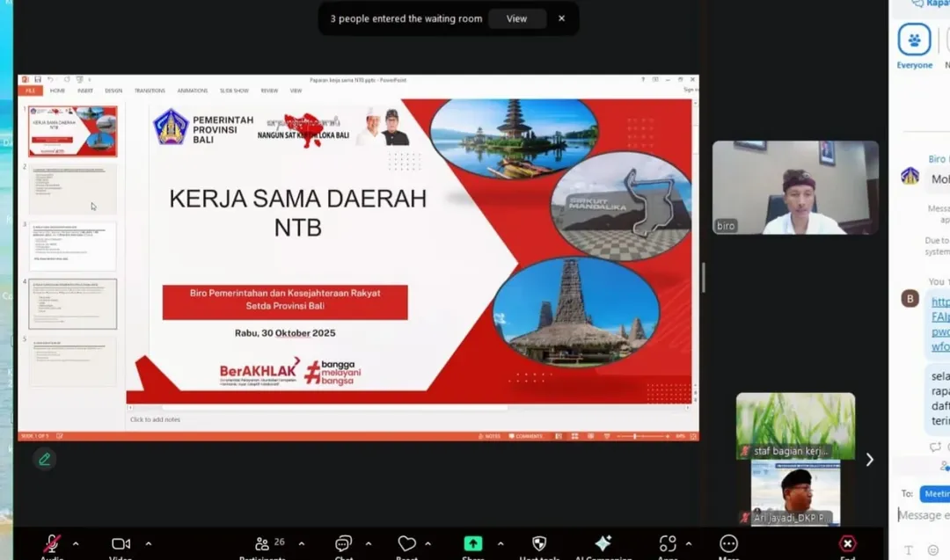Dismiss the waiting room notification
Image resolution: width=950 pixels, height=560 pixels.
pyautogui.click(x=561, y=18)
